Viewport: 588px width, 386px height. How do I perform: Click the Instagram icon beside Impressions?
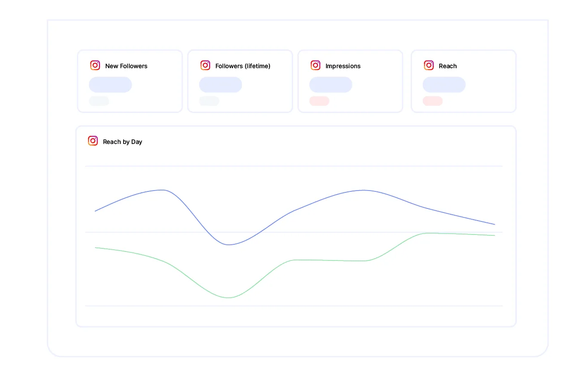coord(315,65)
